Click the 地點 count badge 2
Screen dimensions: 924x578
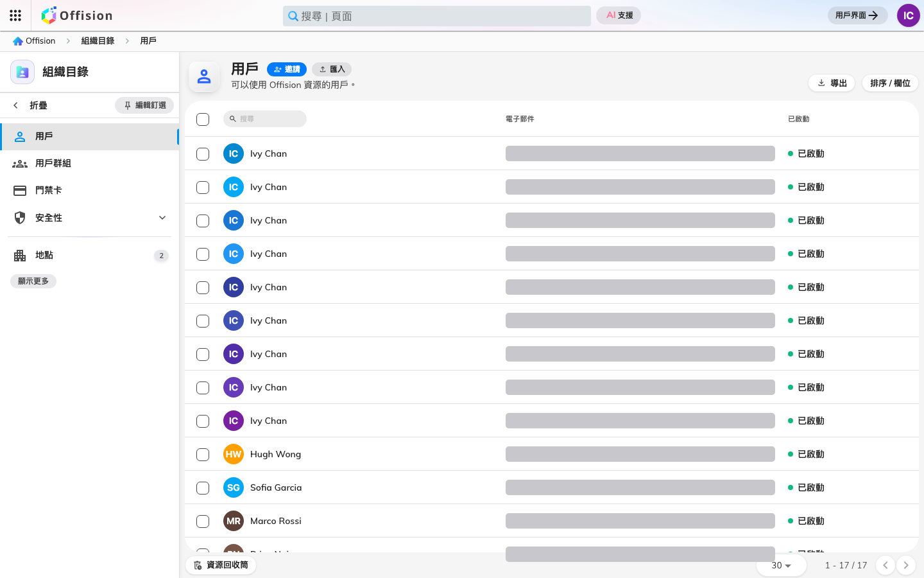click(162, 256)
